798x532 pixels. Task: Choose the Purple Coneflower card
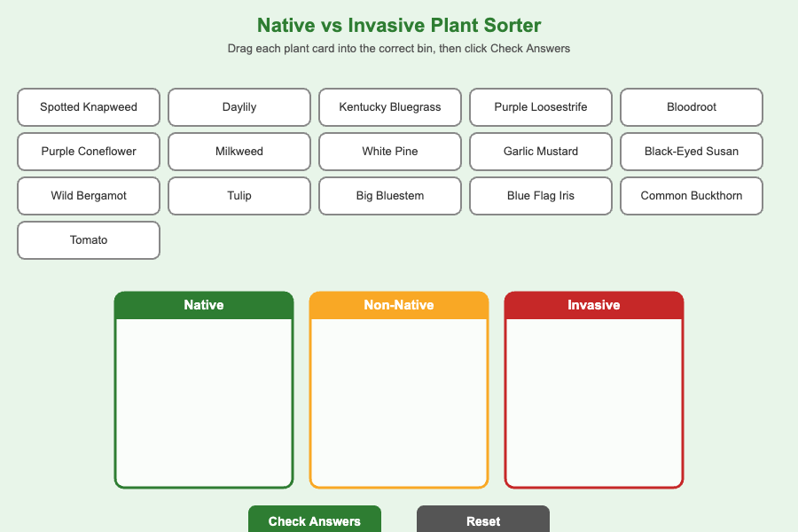(89, 152)
